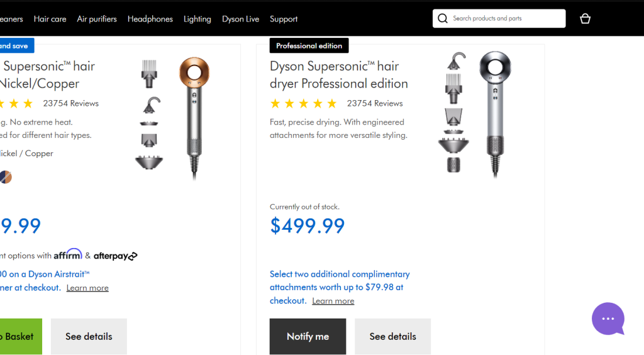The width and height of the screenshot is (644, 355).
Task: Click See details for Professional edition
Action: point(392,336)
